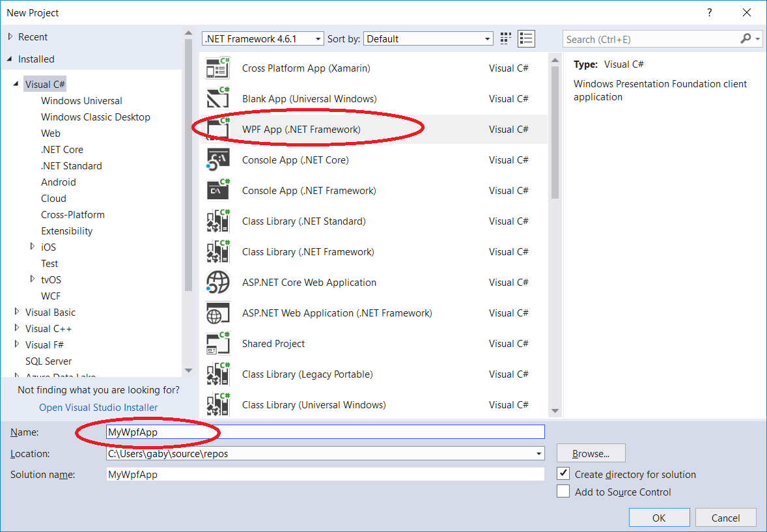Screen dimensions: 767x532
Task: Select the Android category
Action: (x=58, y=182)
